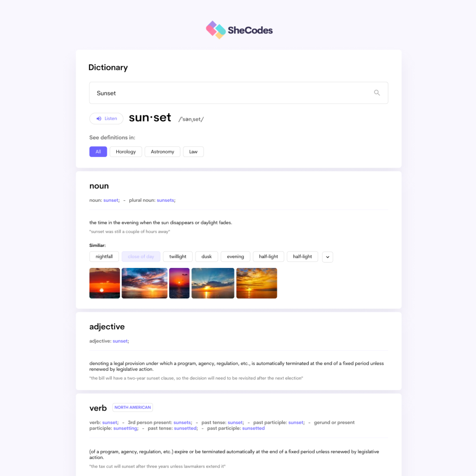
Task: Toggle the Astronomy definitions filter
Action: tap(163, 152)
